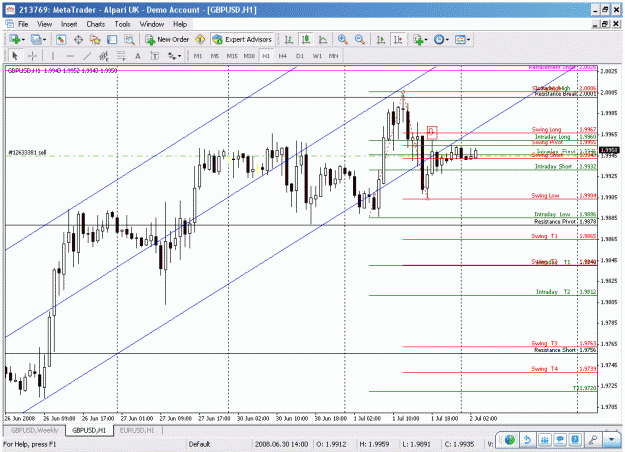Switch to the GBPUSD,Weekly chart tab
Image resolution: width=625 pixels, height=452 pixels.
(x=34, y=430)
